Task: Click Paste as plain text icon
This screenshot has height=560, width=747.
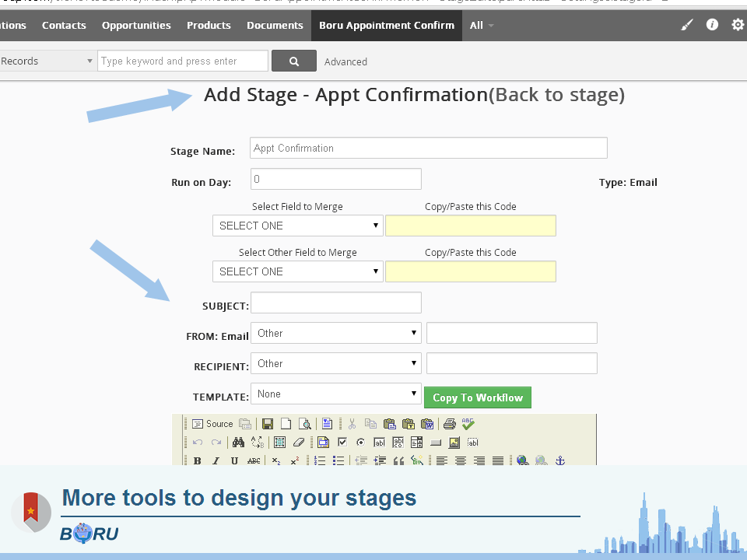Action: coord(409,424)
